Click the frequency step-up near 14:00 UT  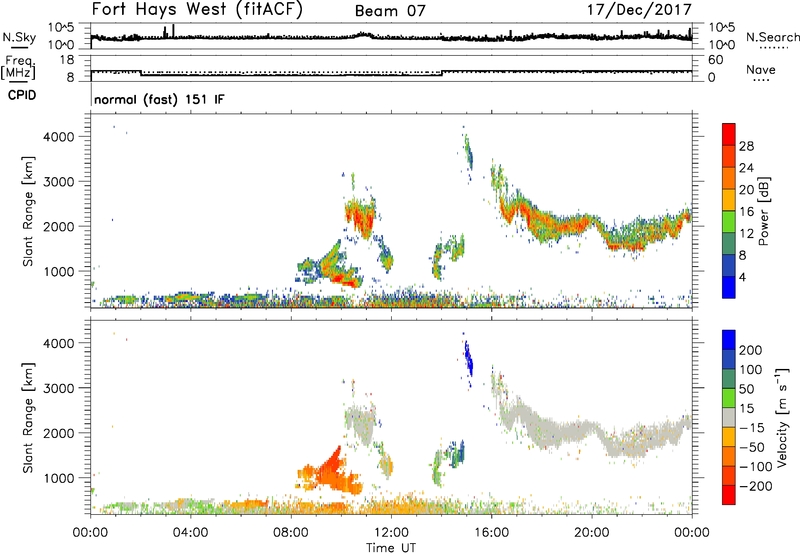click(x=442, y=72)
